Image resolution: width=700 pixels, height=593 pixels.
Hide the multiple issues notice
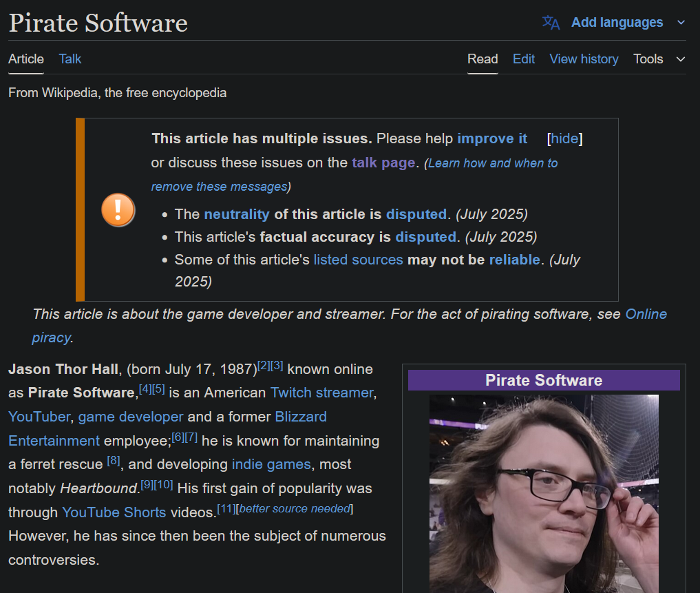pyautogui.click(x=564, y=138)
